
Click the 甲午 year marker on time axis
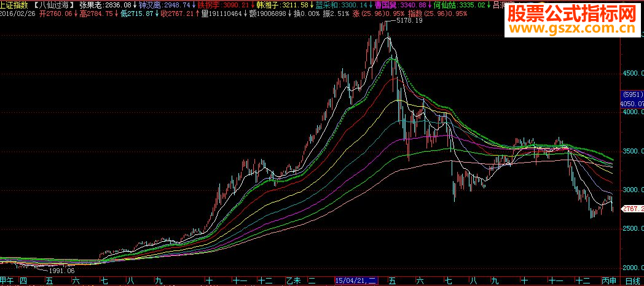[7, 281]
